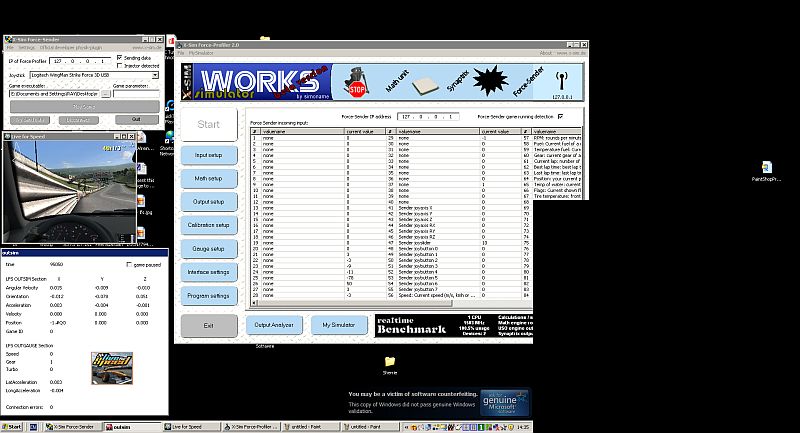
Task: Click the black Synaptix burst icon
Action: click(490, 81)
